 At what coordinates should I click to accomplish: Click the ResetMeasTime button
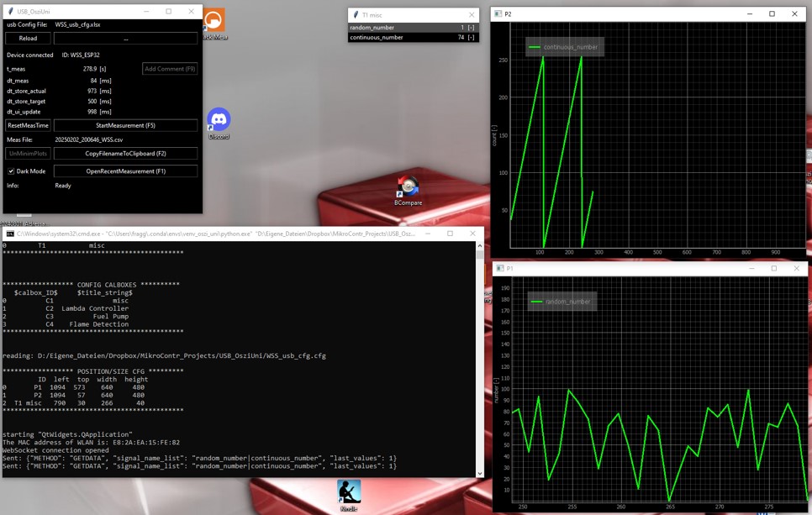pyautogui.click(x=28, y=125)
